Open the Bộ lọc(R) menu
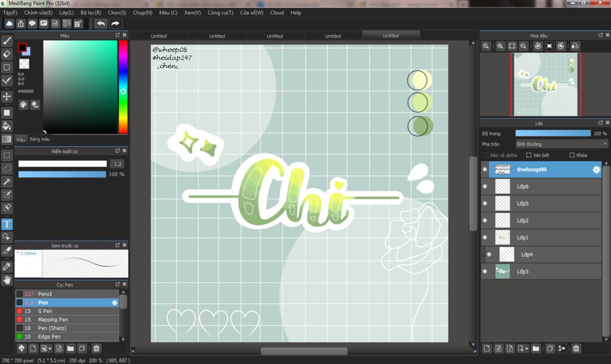 91,13
